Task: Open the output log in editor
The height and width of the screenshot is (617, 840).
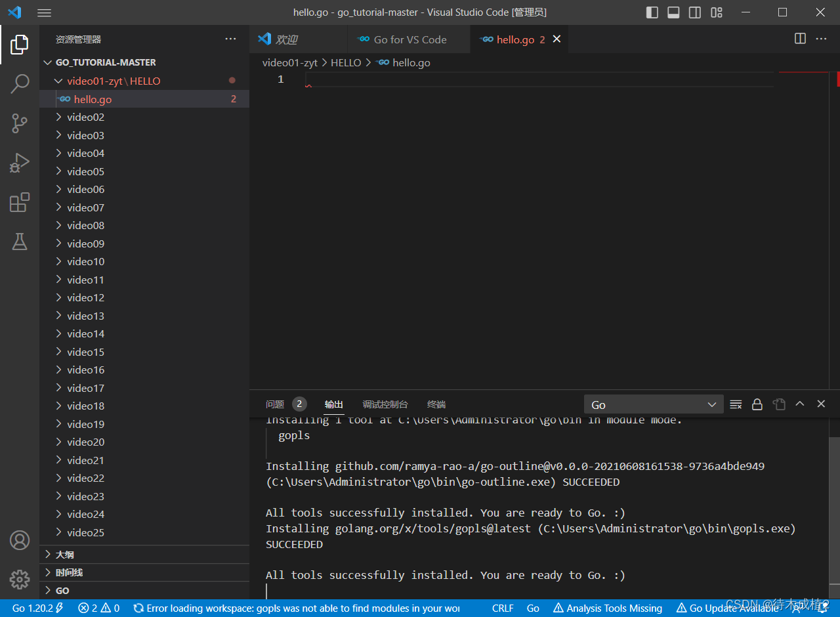Action: (779, 404)
